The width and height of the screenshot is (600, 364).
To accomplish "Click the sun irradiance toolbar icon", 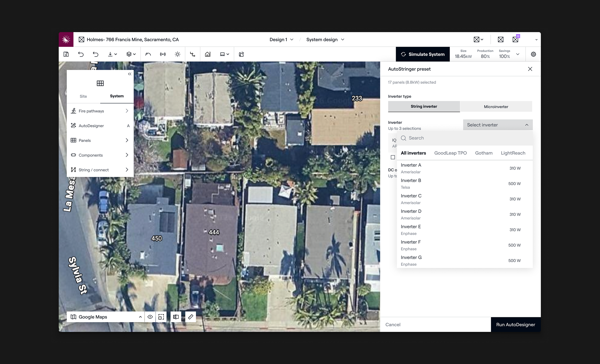I will [177, 54].
